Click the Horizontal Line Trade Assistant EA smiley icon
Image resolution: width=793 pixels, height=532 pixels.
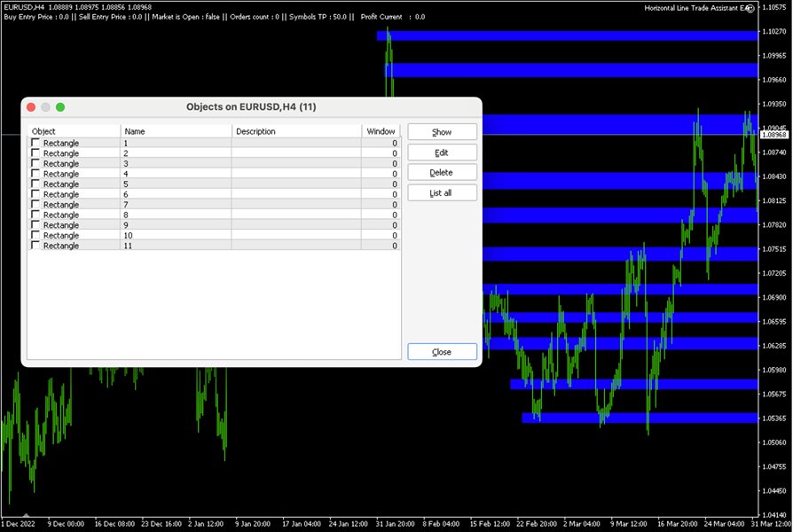[x=750, y=8]
